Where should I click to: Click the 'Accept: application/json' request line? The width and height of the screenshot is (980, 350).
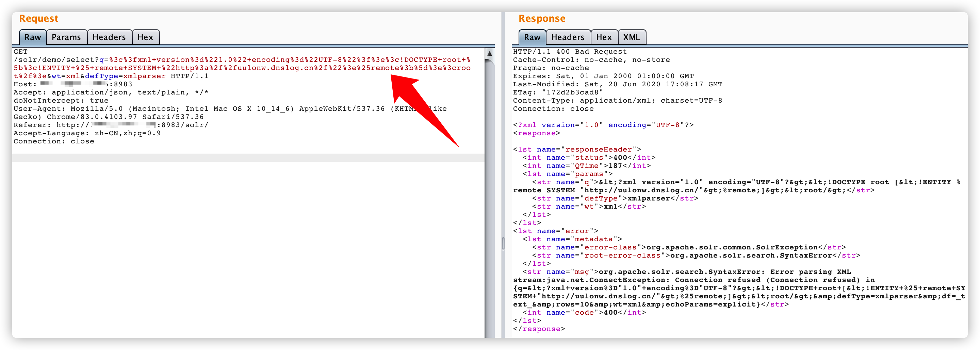click(111, 92)
